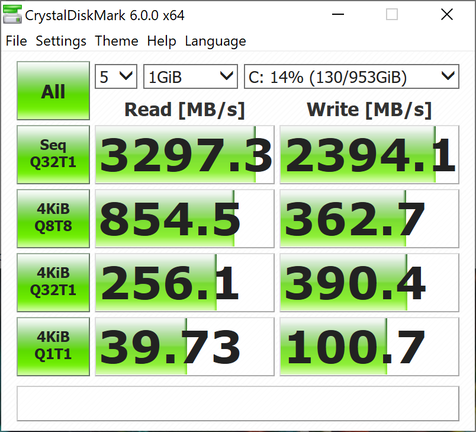Open the File menu
The width and height of the screenshot is (476, 432).
tap(16, 41)
